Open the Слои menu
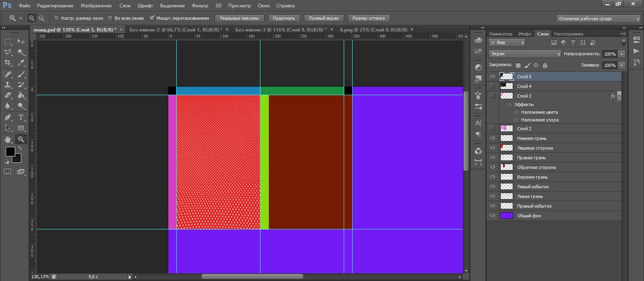Image resolution: width=644 pixels, height=281 pixels. 125,6
